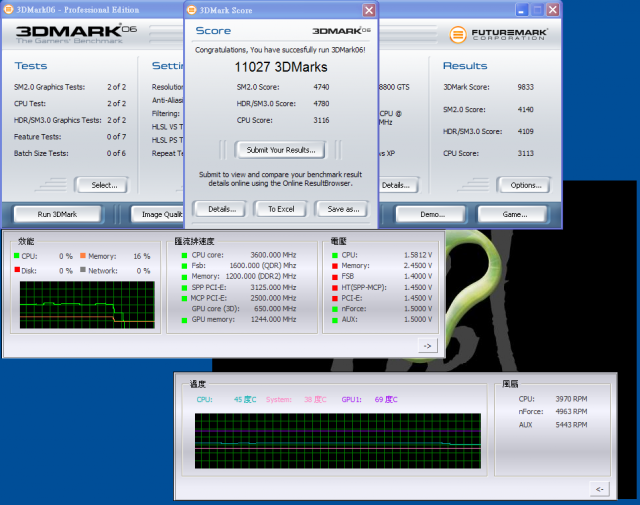
Task: Click the temperature history graph
Action: [338, 441]
